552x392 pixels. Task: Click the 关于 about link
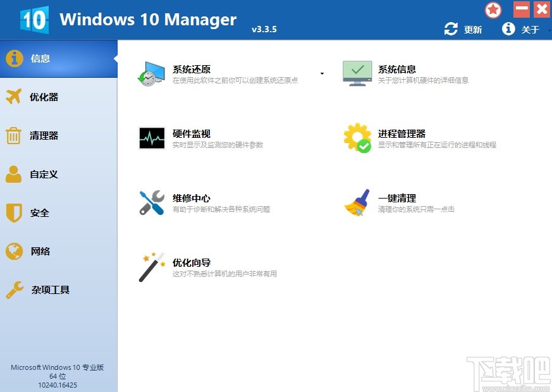(x=529, y=28)
